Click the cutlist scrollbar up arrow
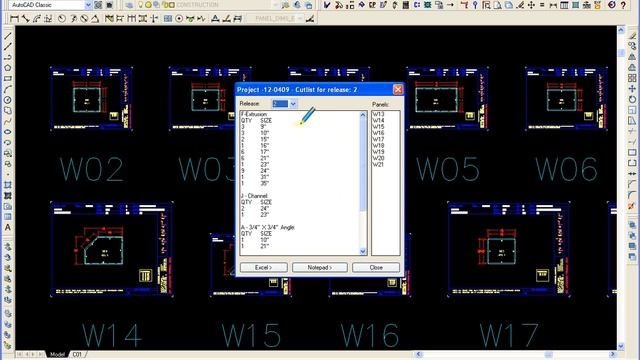The image size is (640, 360). click(363, 115)
